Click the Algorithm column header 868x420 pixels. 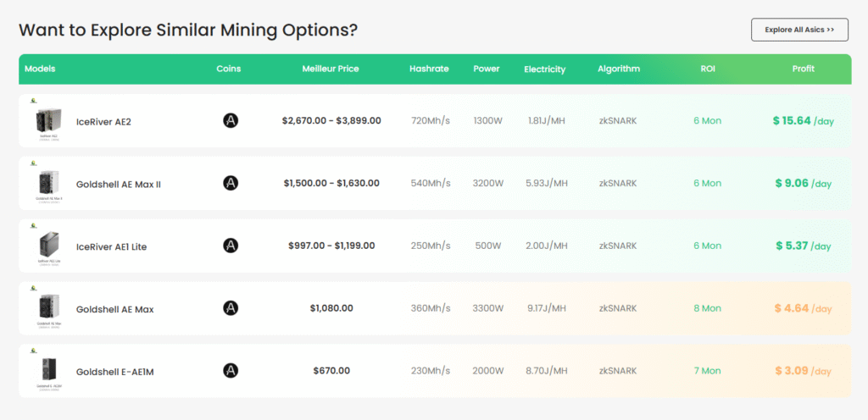click(618, 69)
